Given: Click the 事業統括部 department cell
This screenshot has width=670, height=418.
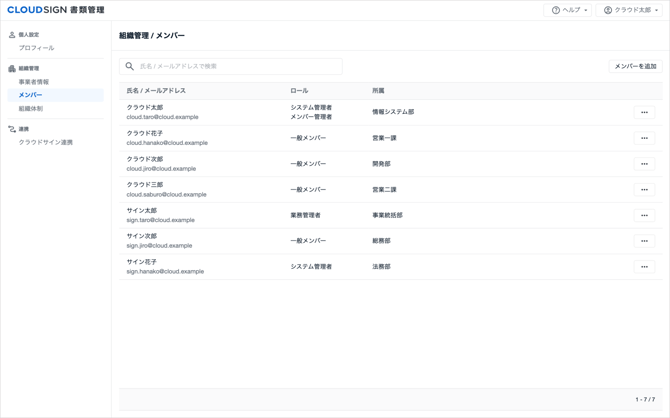Looking at the screenshot, I should (387, 215).
